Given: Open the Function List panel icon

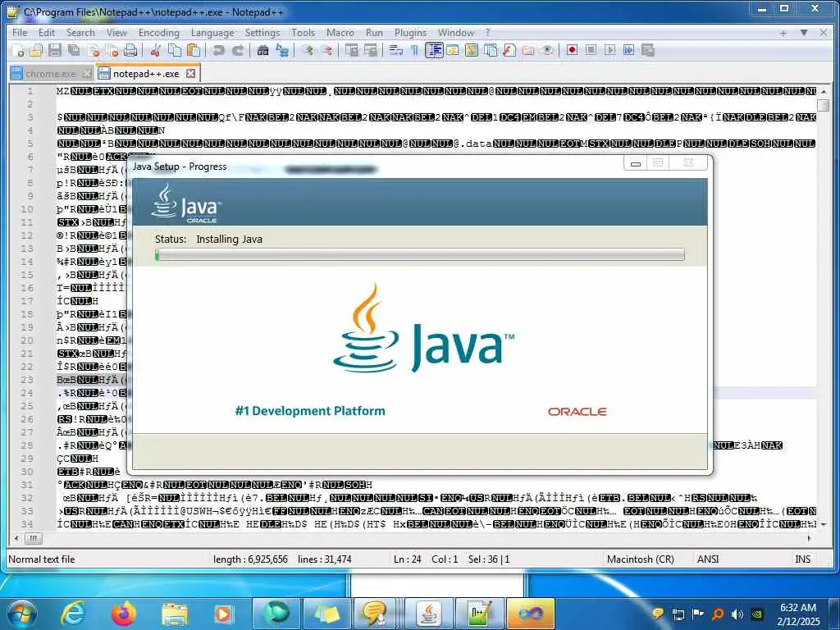Looking at the screenshot, I should [x=509, y=50].
